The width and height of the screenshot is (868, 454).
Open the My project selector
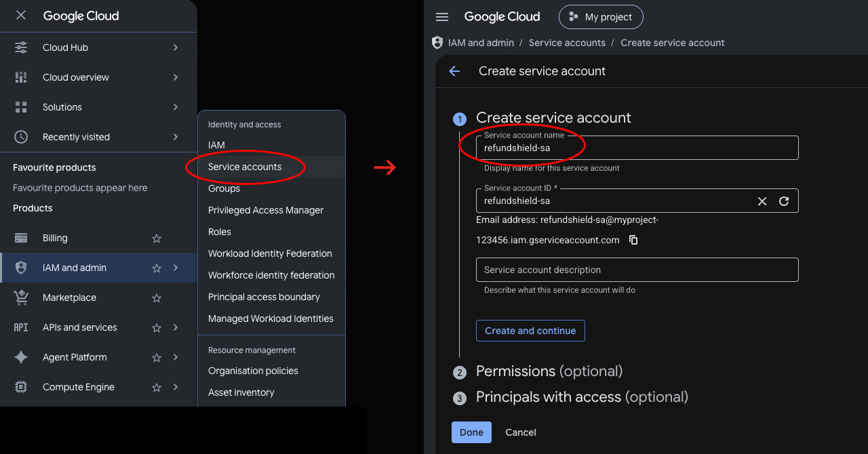[x=601, y=17]
